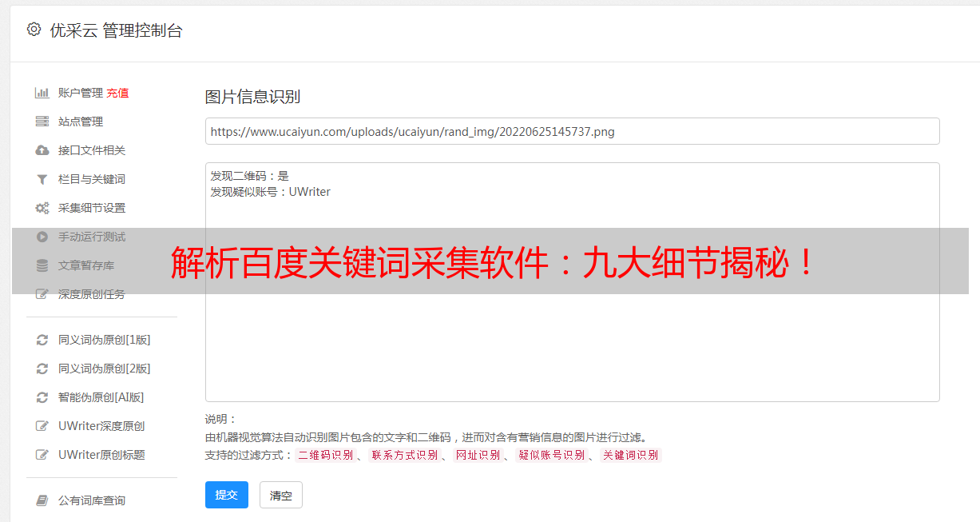
Task: Click the 疑似账号识别 tag
Action: 552,455
